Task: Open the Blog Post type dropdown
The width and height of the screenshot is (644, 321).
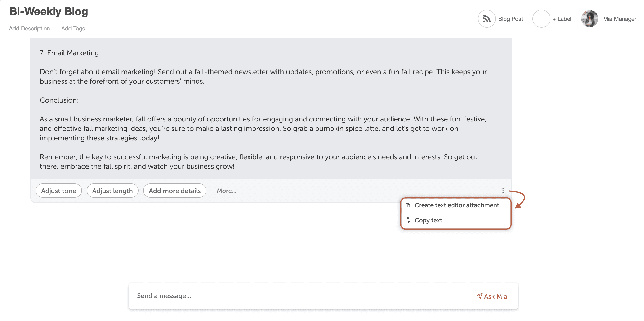Action: [x=501, y=18]
